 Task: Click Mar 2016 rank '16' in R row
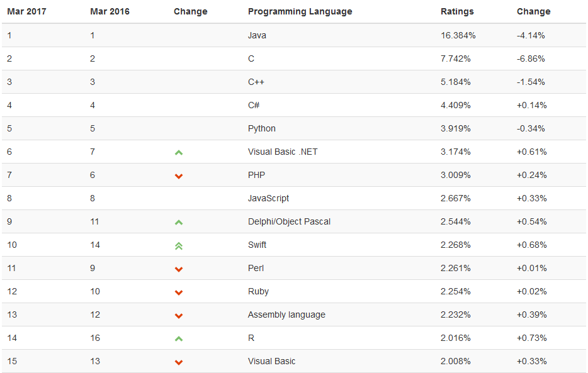click(x=95, y=338)
